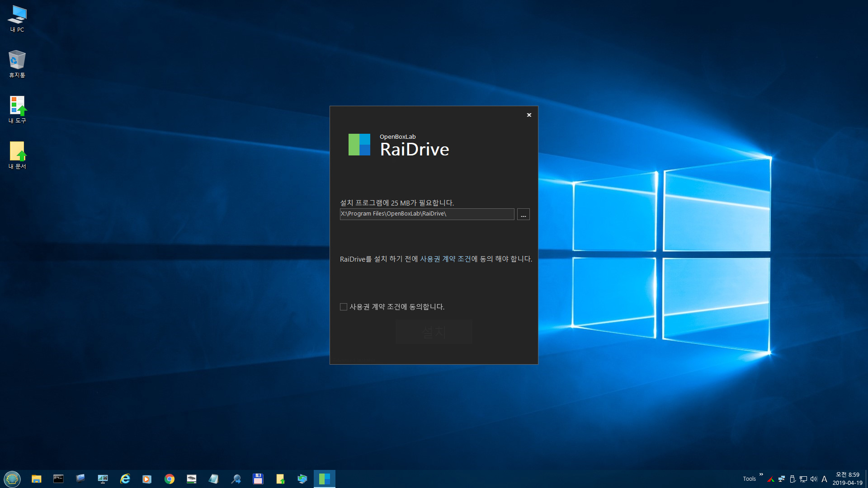The image size is (868, 488).
Task: Click the blue monitor taskbar icon
Action: [80, 479]
